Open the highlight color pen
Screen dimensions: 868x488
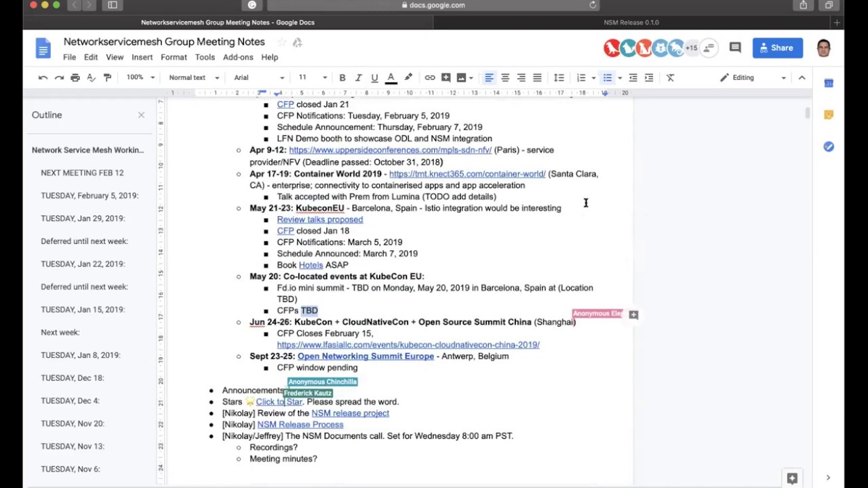[408, 77]
